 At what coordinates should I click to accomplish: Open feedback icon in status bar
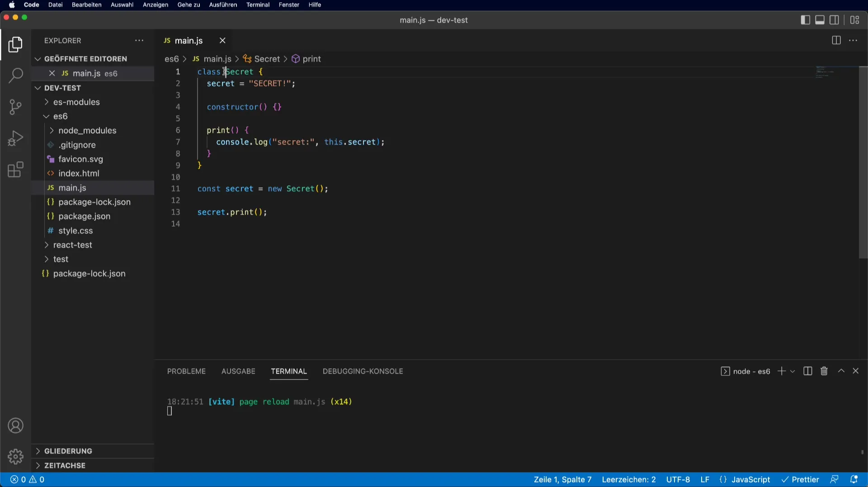[834, 480]
